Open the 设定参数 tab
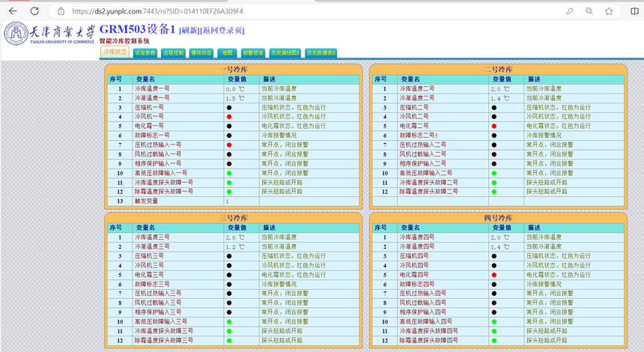Screen dimensions: 644x352 [145, 53]
